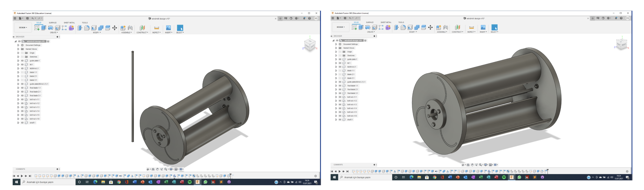The image size is (644, 190).
Task: Jump to timeline start in left Fusion window
Action: (14, 176)
